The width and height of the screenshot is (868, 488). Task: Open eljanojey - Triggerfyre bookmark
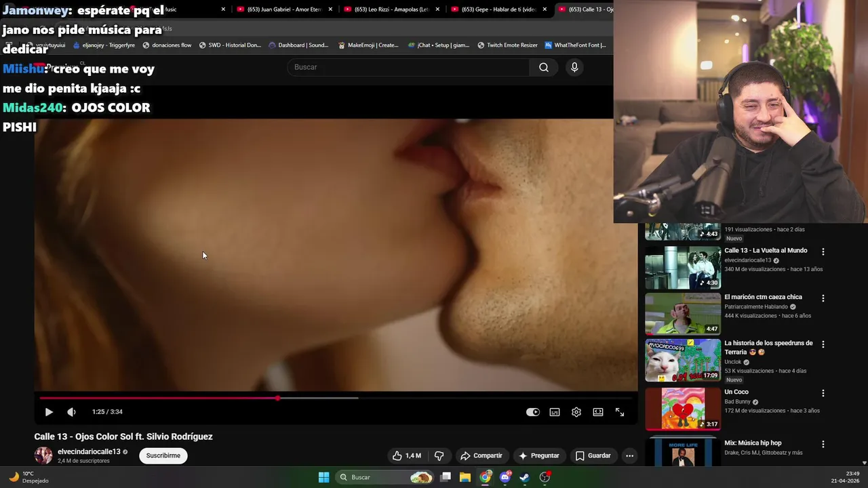[104, 45]
